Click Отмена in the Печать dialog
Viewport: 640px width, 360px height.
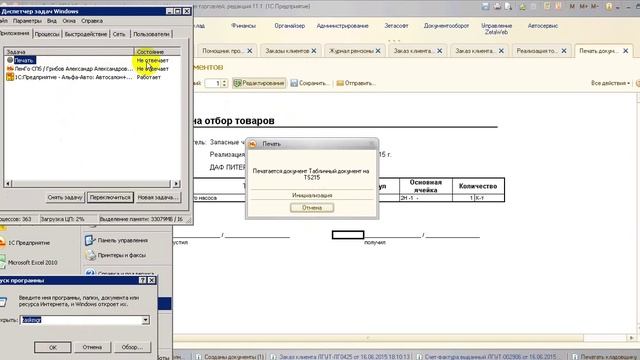pos(312,208)
